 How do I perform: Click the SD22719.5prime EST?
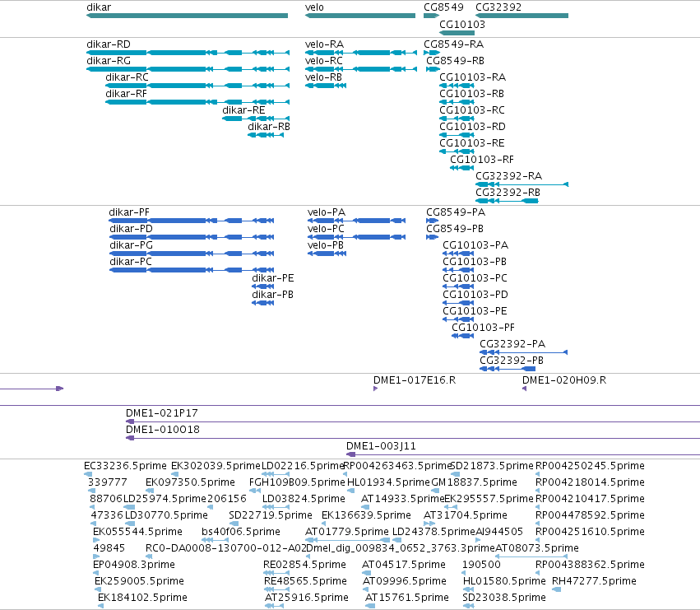234,524
